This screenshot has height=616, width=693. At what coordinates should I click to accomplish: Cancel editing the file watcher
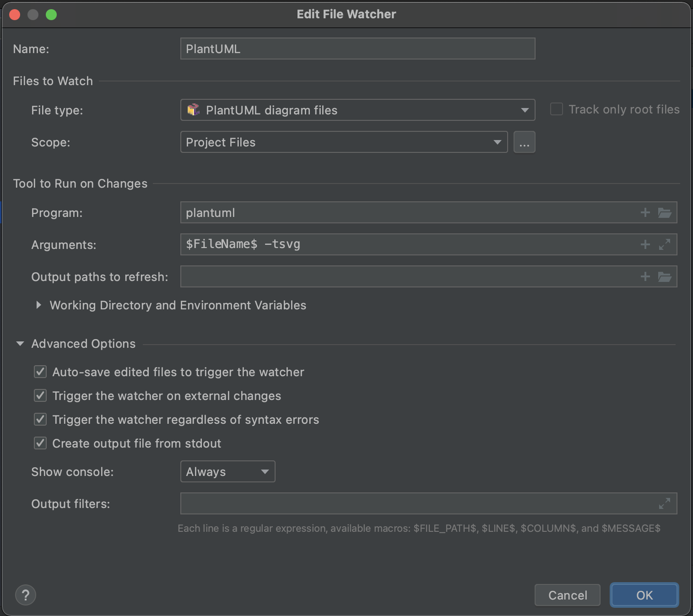click(x=568, y=595)
